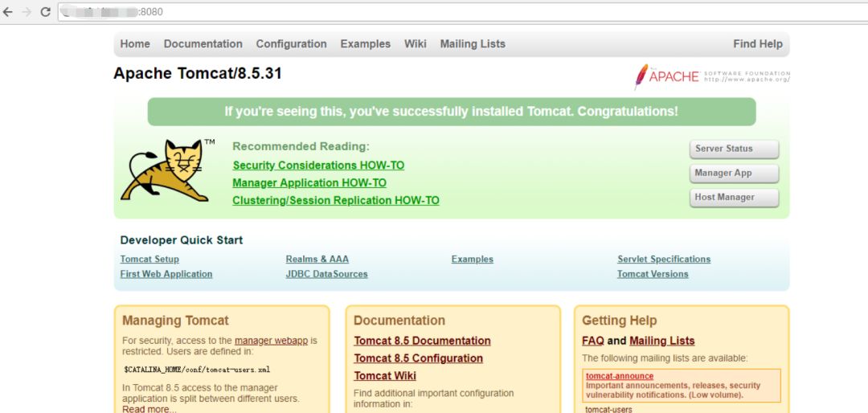This screenshot has width=868, height=413.
Task: Open the Home nav item
Action: [135, 43]
